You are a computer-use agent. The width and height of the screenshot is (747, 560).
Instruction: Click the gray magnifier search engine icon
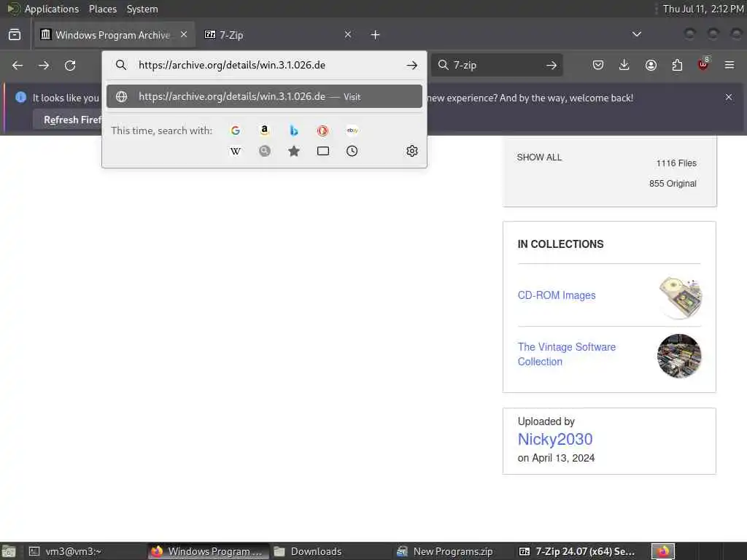pyautogui.click(x=264, y=152)
